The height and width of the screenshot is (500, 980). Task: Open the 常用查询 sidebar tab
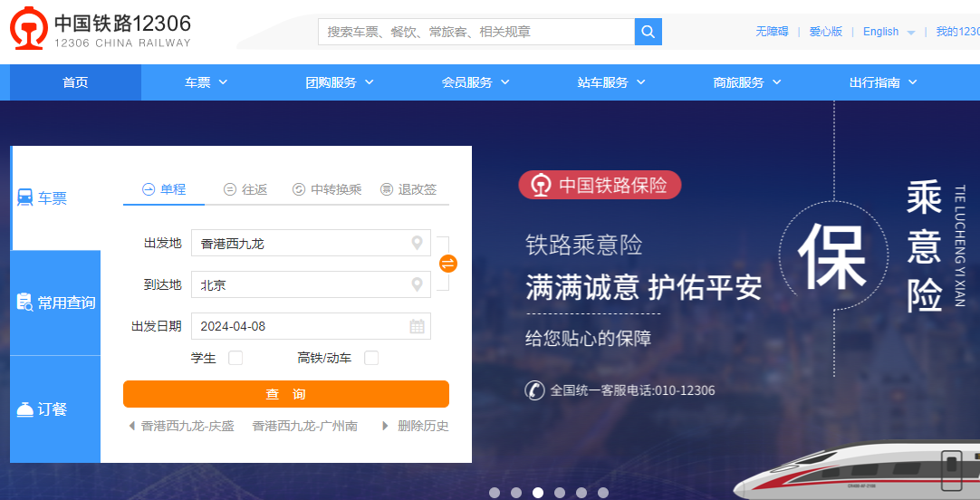click(x=55, y=303)
